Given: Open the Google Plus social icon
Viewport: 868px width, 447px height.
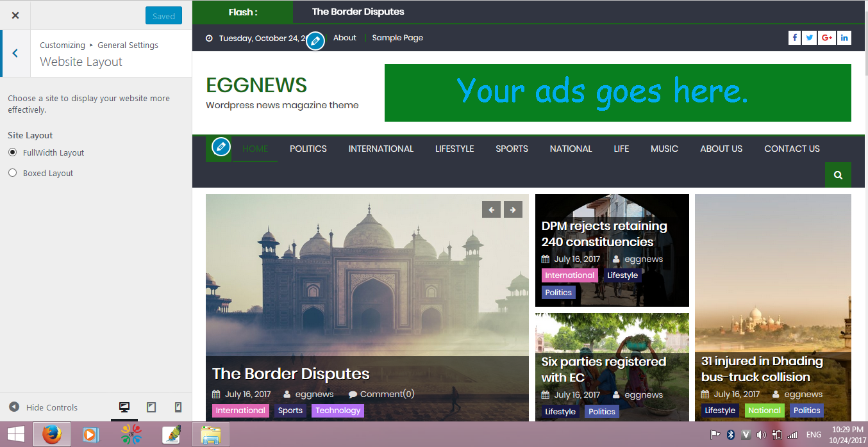Looking at the screenshot, I should (827, 38).
